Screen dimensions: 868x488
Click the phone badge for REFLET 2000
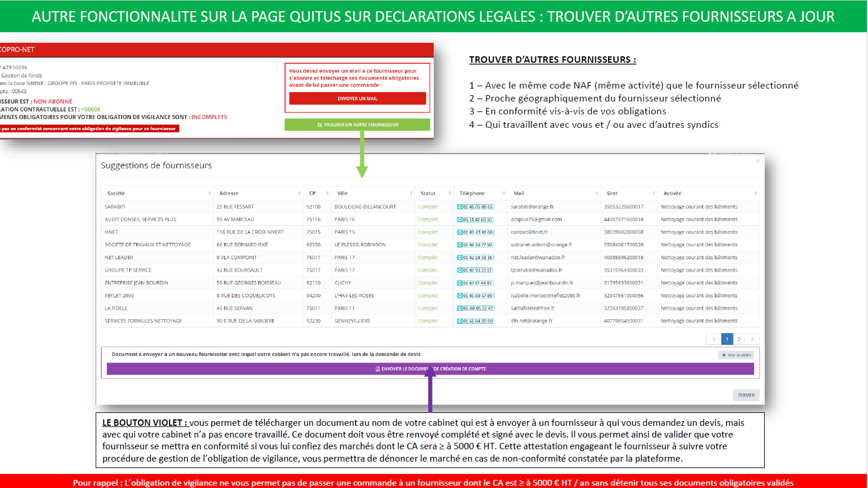tap(475, 296)
